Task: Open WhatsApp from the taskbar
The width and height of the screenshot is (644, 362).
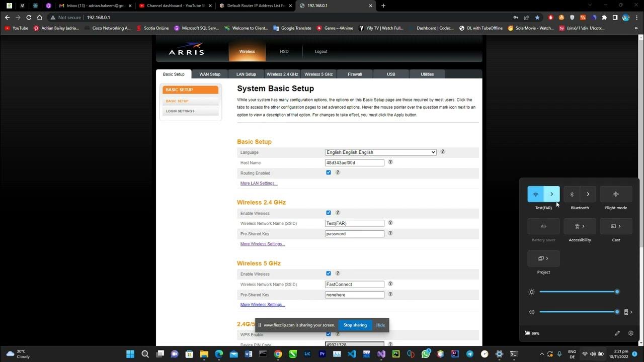Action: tap(426, 354)
